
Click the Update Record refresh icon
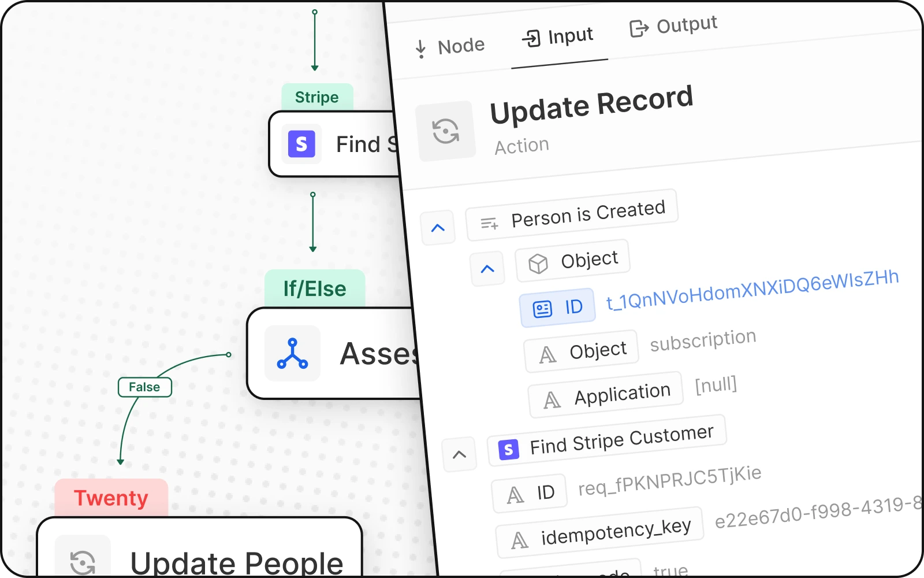(446, 131)
